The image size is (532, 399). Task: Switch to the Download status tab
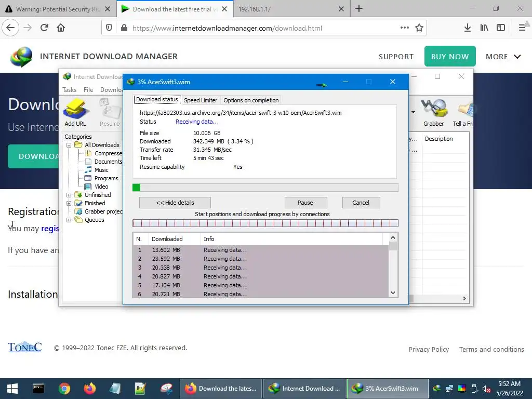tap(157, 99)
